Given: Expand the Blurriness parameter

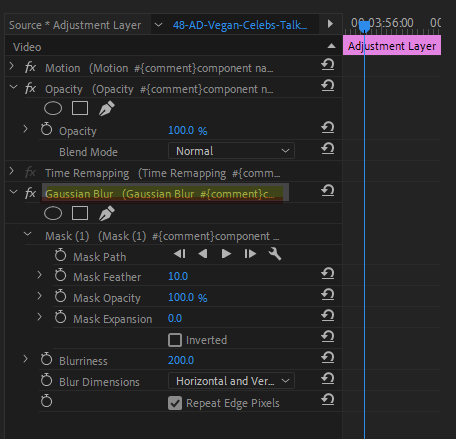Looking at the screenshot, I should point(26,359).
